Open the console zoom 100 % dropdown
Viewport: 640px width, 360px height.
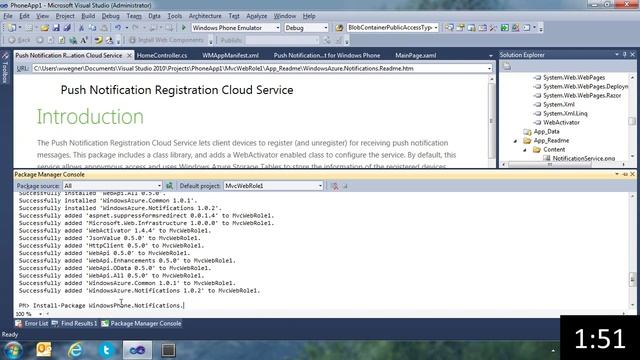(40, 314)
